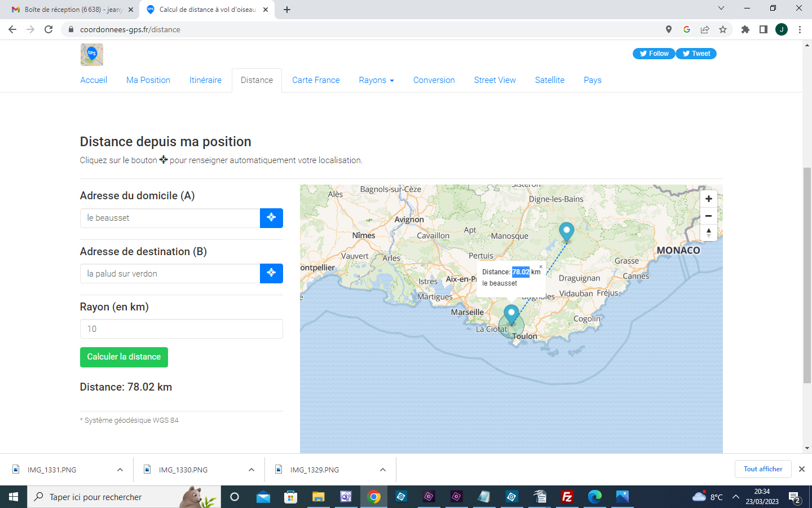Open FileZilla from the taskbar
This screenshot has height=508, width=812.
pyautogui.click(x=567, y=497)
